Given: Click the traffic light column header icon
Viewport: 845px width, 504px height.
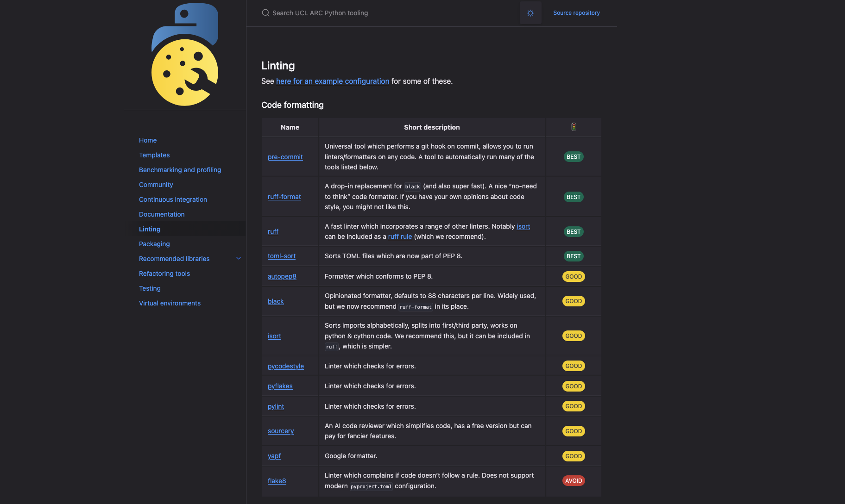Looking at the screenshot, I should tap(574, 127).
